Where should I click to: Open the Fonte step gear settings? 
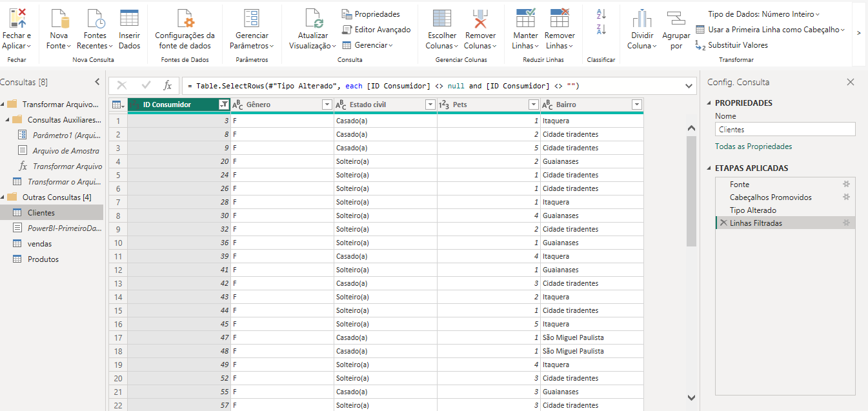(847, 184)
